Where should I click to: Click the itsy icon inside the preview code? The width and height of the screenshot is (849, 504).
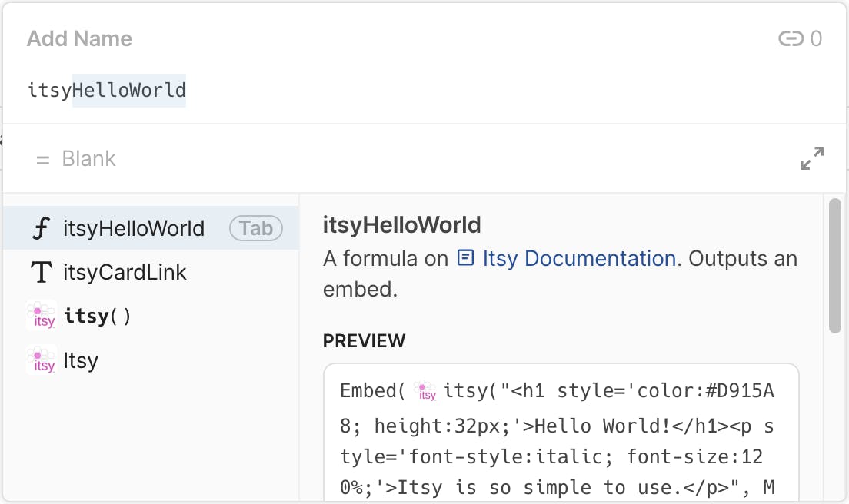[x=425, y=390]
